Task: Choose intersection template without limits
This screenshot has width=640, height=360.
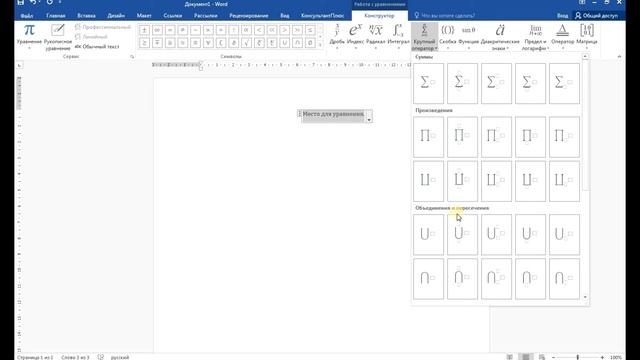Action: (x=428, y=279)
